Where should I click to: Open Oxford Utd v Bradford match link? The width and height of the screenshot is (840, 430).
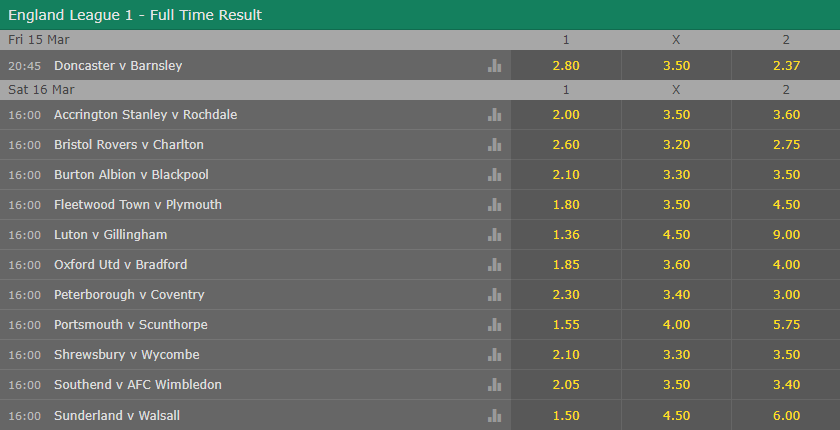click(x=121, y=265)
